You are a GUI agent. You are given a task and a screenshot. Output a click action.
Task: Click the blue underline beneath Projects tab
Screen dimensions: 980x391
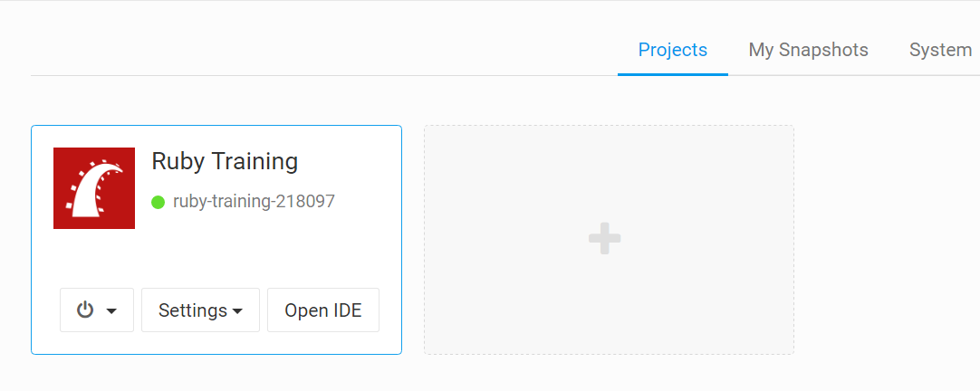tap(672, 74)
